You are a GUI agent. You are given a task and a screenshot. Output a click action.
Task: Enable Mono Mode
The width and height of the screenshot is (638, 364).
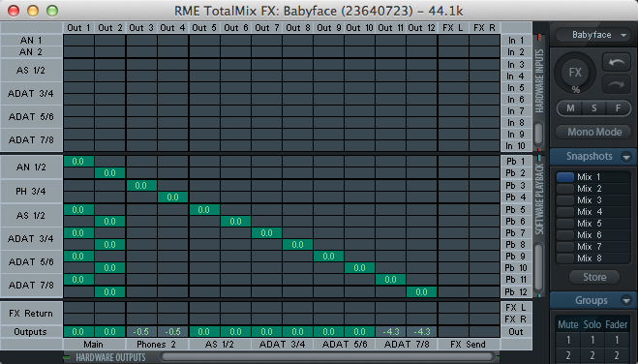[x=594, y=132]
